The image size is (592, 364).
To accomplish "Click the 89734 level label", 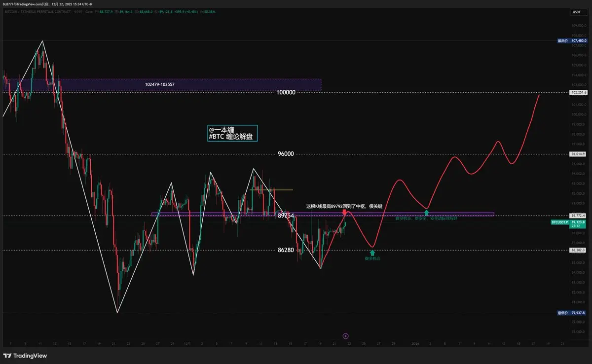I will 286,216.
